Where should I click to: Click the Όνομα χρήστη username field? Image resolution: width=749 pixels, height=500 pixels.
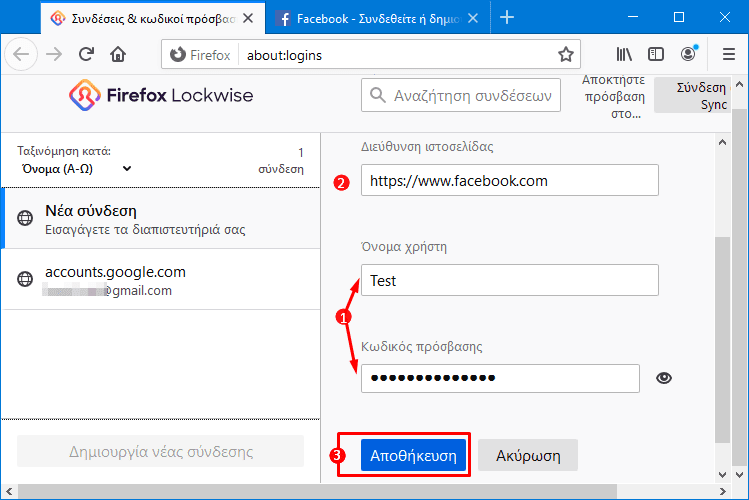point(510,280)
